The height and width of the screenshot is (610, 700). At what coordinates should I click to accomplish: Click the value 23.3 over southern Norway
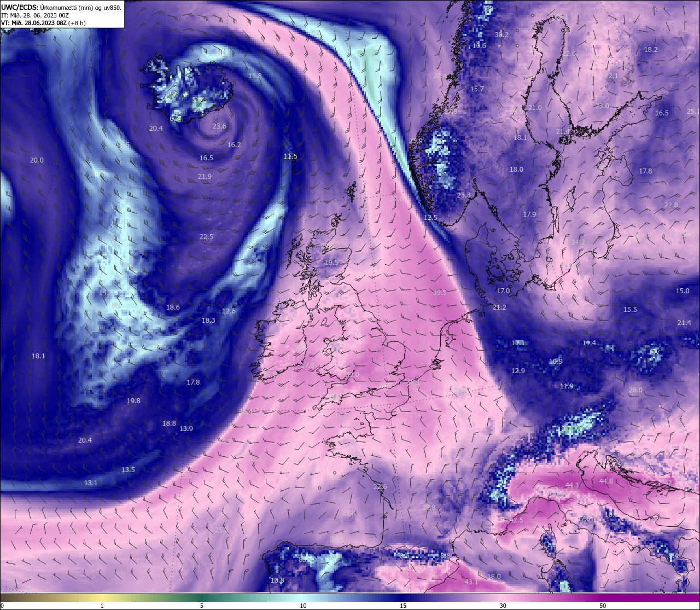point(464,195)
